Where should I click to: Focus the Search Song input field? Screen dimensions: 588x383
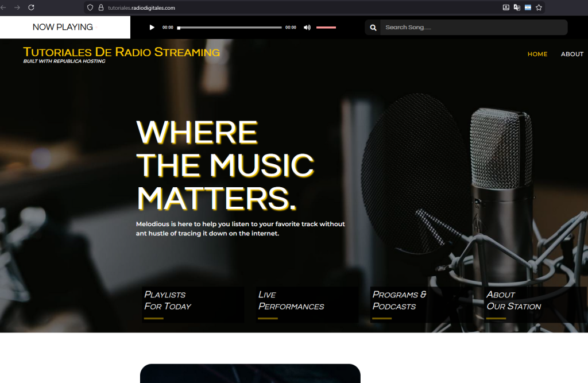(474, 28)
